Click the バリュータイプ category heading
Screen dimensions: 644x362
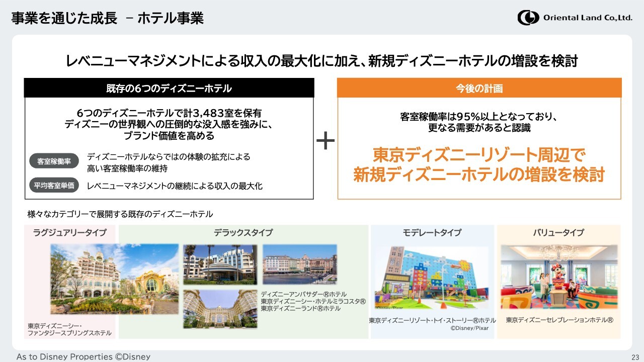558,233
